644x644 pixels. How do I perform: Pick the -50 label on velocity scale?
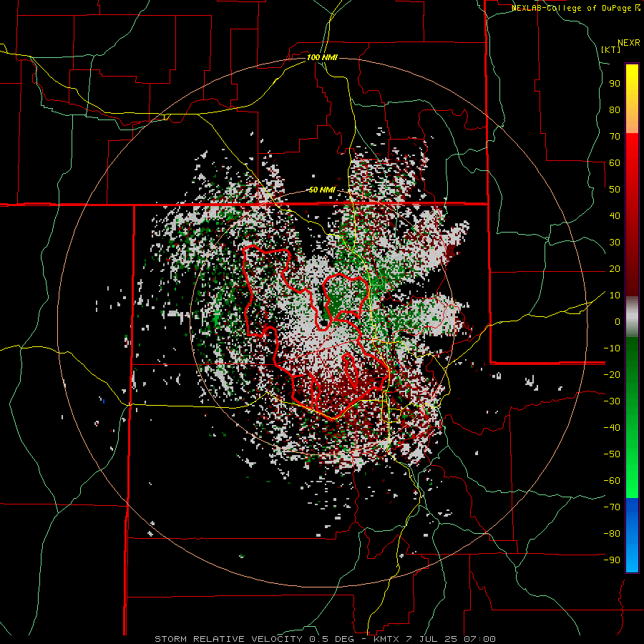click(x=612, y=454)
